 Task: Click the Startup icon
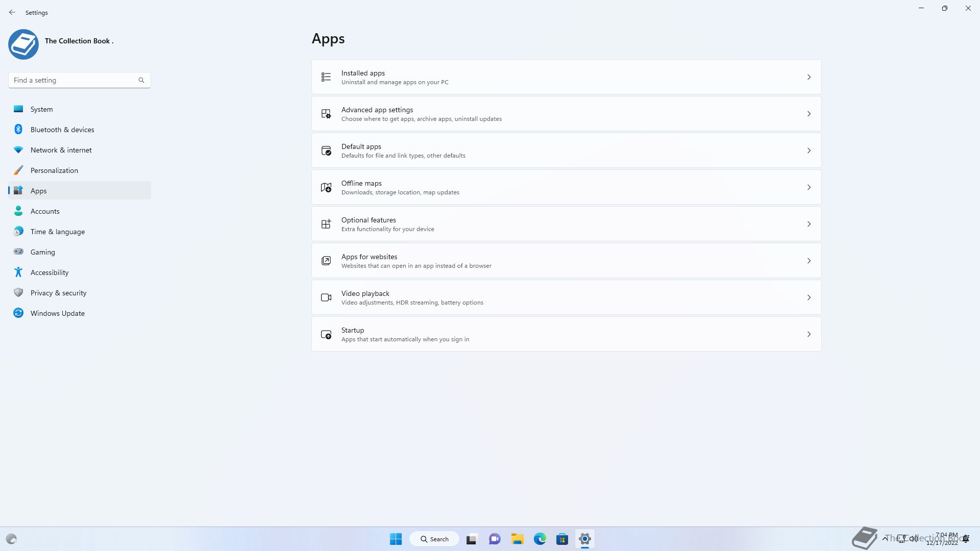326,335
